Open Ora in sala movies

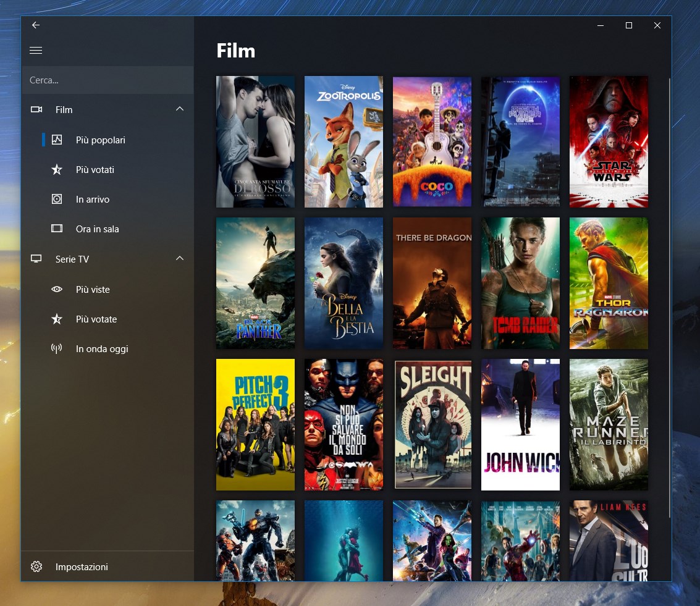coord(108,229)
